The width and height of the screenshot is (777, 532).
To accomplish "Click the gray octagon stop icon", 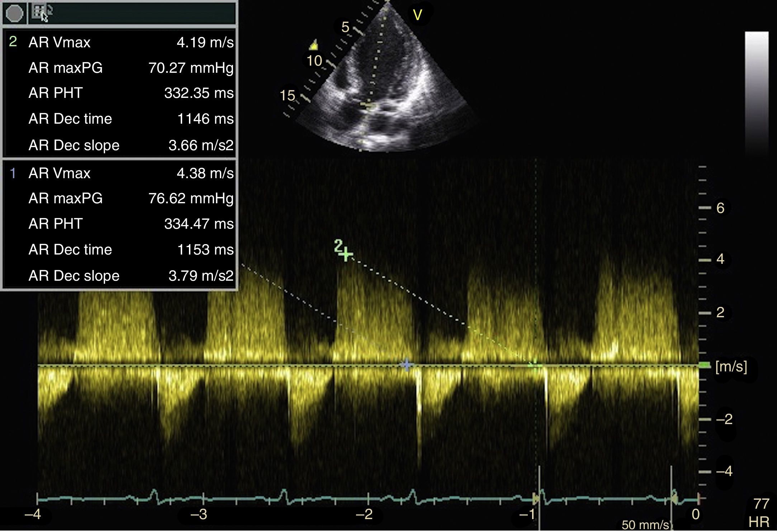I will 15,14.
